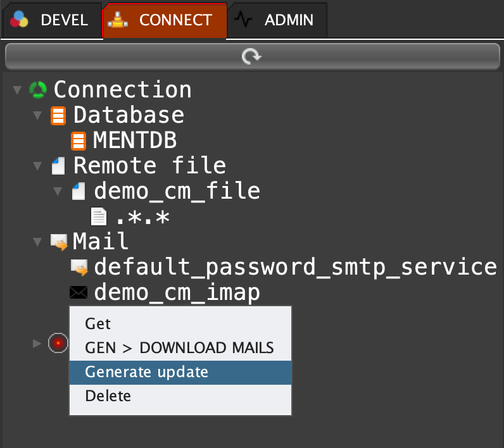Viewport: 504px width, 448px height.
Task: Open the ADMIN tab
Action: point(277,20)
